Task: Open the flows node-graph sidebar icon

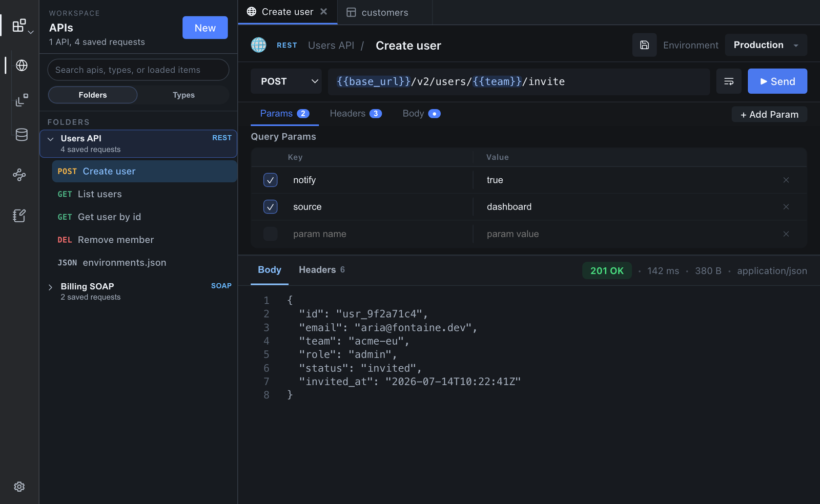Action: tap(19, 175)
